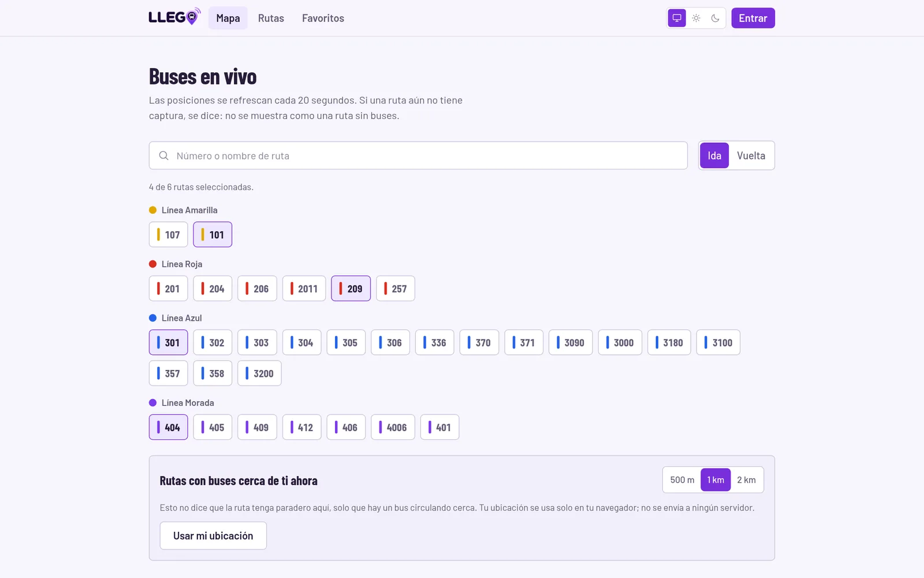Click the Entrar button
Image resolution: width=924 pixels, height=578 pixels.
tap(753, 18)
